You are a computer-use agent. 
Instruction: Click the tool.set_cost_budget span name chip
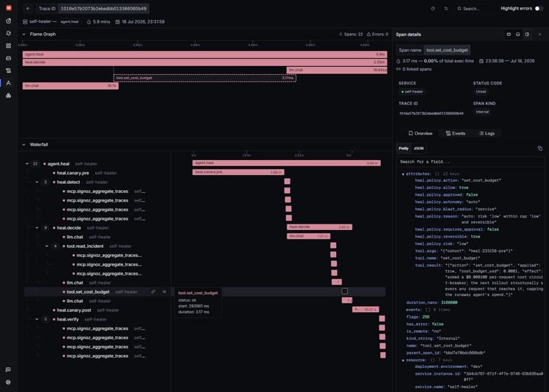[447, 50]
